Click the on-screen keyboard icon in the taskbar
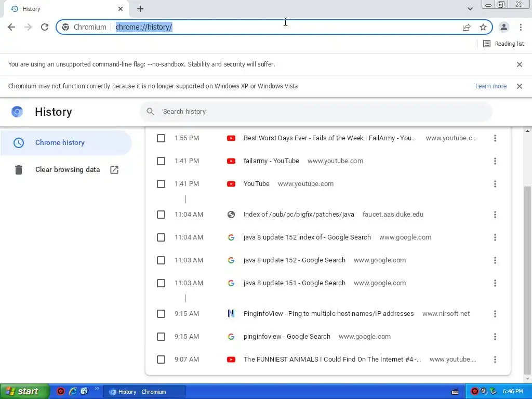This screenshot has height=399, width=532. pyautogui.click(x=455, y=392)
